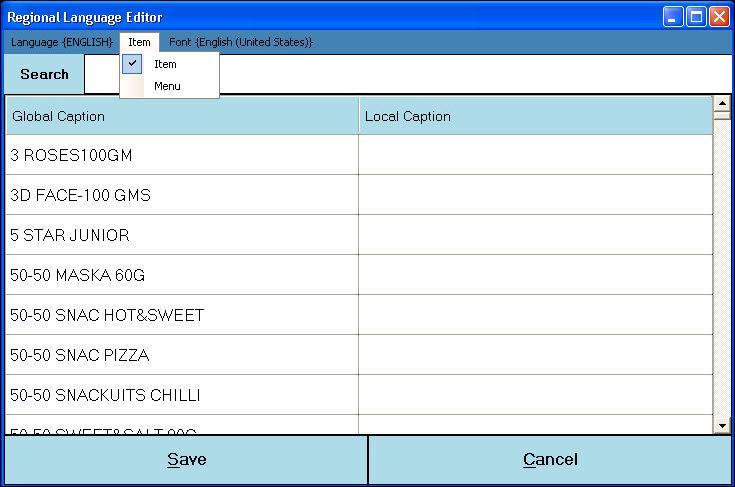This screenshot has width=735, height=487.
Task: Click the Global Caption column header
Action: point(182,116)
